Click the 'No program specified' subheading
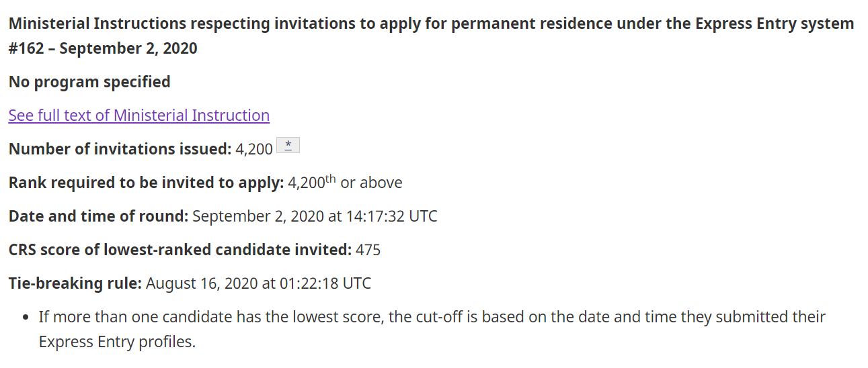The width and height of the screenshot is (868, 368). pyautogui.click(x=89, y=82)
